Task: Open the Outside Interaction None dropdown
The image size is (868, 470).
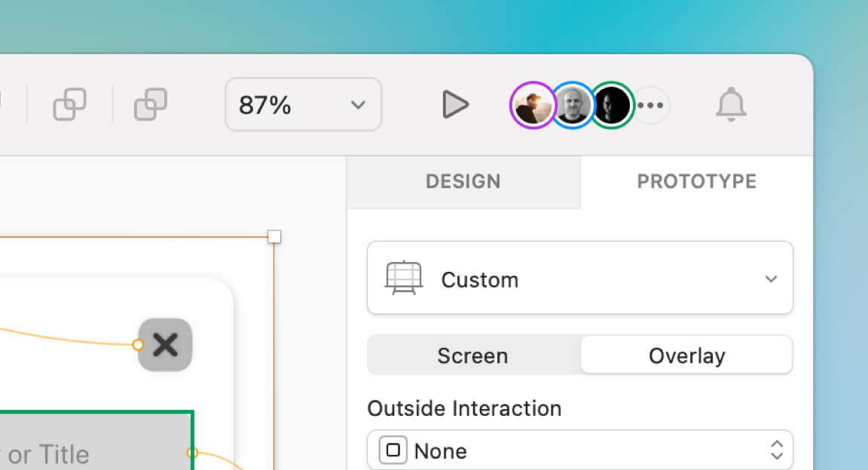Action: 776,450
